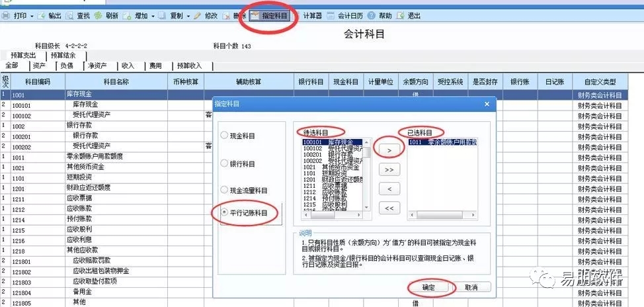
Task: Click the >> move-all-right button
Action: [x=389, y=170]
